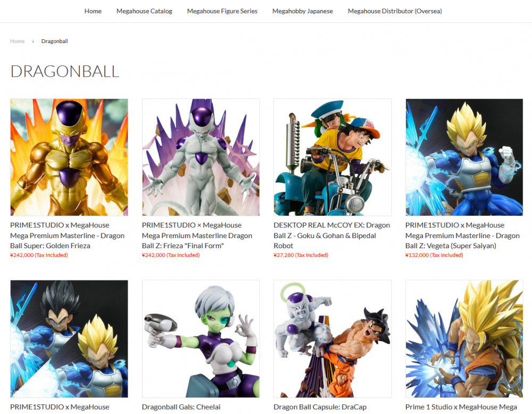Open Megahobby Japanese link
532x414 pixels.
(x=303, y=11)
